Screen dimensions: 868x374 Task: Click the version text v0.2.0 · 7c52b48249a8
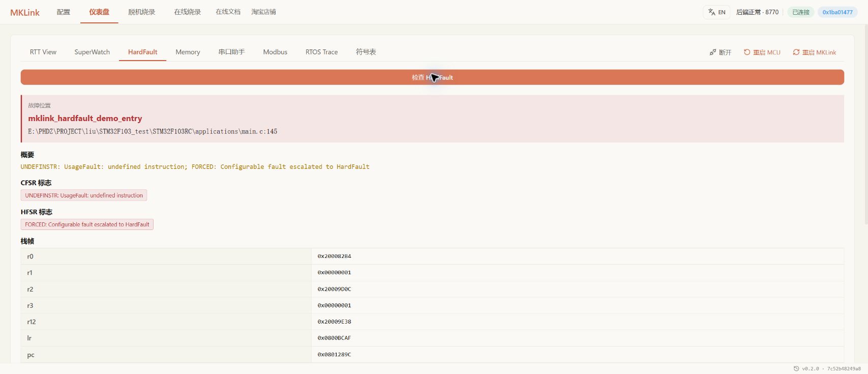click(x=831, y=369)
